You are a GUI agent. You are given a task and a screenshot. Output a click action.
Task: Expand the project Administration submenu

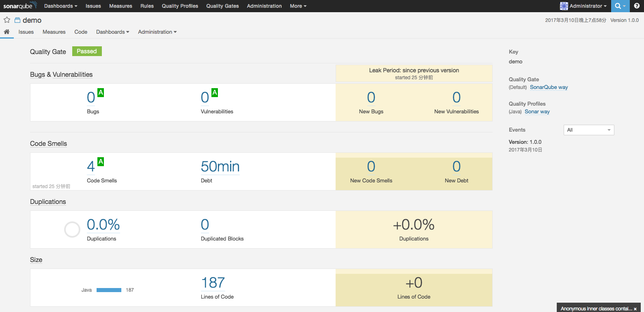click(x=157, y=32)
